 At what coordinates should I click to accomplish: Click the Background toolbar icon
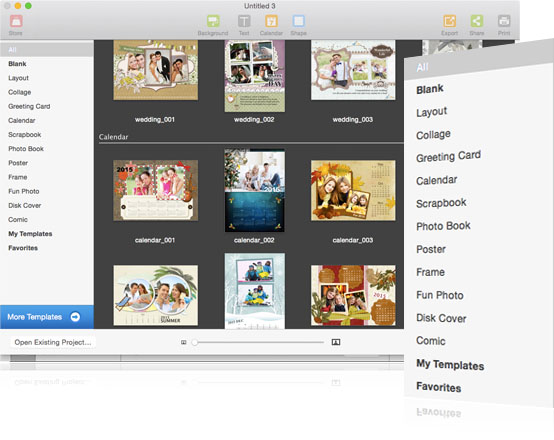tap(213, 21)
